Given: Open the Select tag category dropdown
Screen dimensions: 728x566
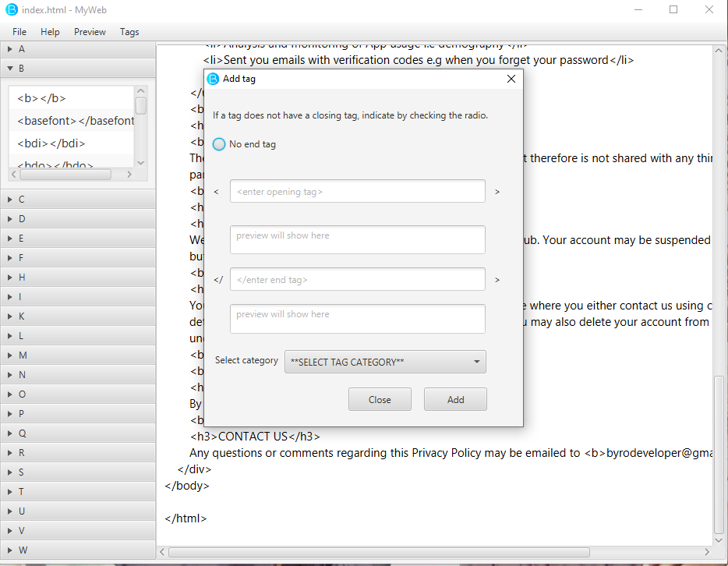Looking at the screenshot, I should click(x=385, y=362).
